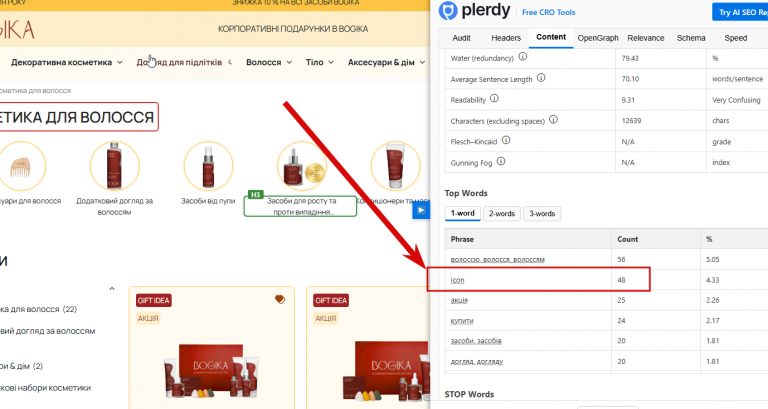The image size is (768, 409).
Task: Open the first BOGIKA gift set image
Action: 211,370
